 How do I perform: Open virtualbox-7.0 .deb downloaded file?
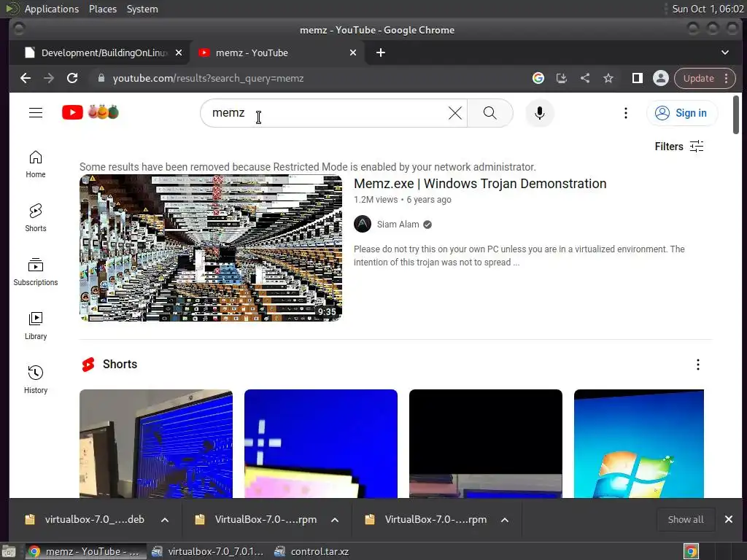86,519
